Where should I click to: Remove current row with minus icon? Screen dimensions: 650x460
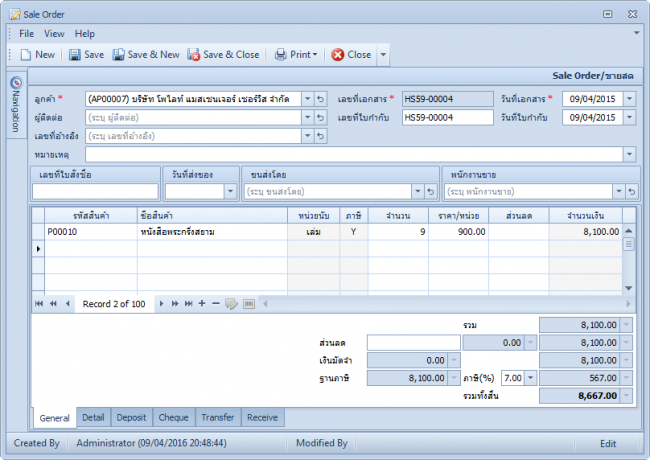point(215,303)
